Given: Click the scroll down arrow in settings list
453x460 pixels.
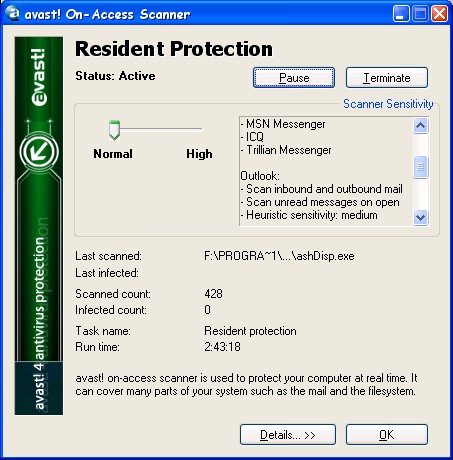Looking at the screenshot, I should [x=421, y=218].
